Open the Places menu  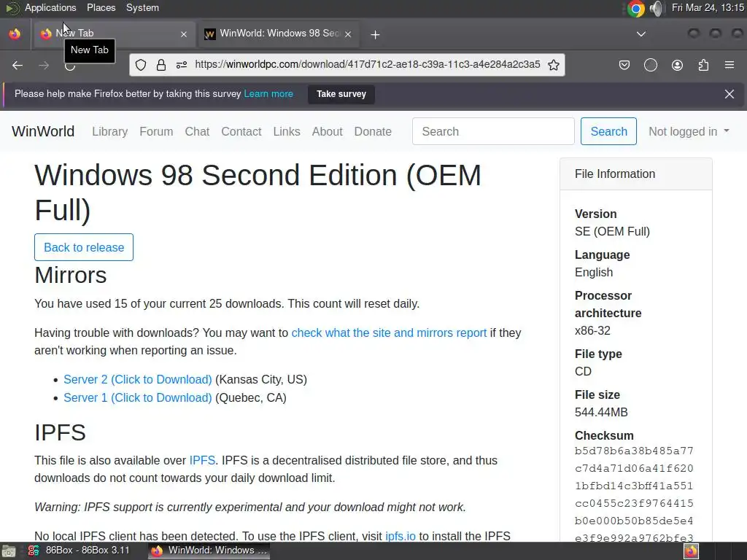[x=101, y=7]
